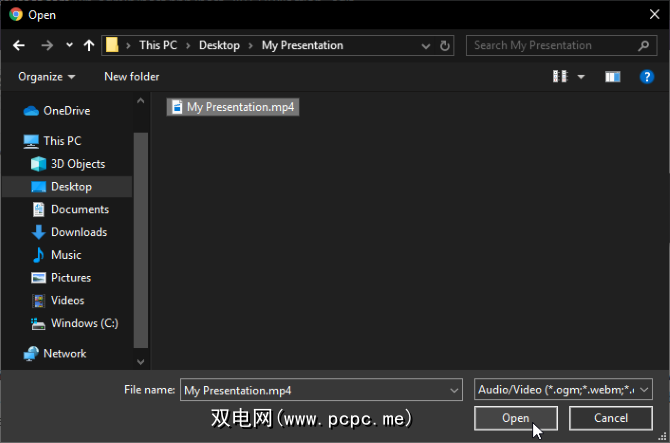
Task: Select This PC in the breadcrumb path
Action: click(x=158, y=45)
